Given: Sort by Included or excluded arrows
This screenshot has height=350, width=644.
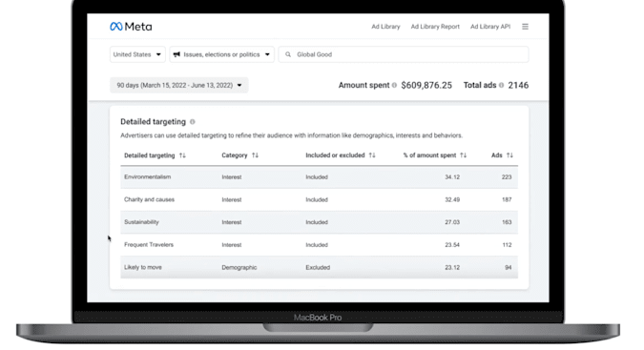Looking at the screenshot, I should coord(372,155).
